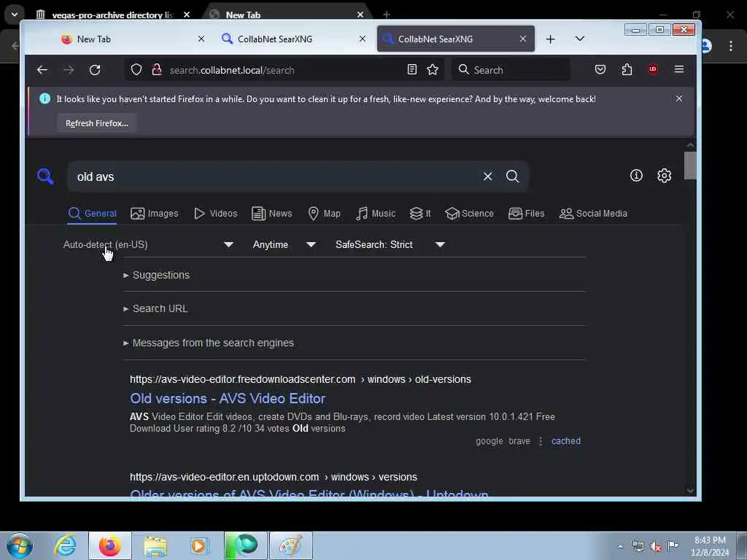Dismiss the Firefox refresh notification
The image size is (747, 560).
[x=679, y=98]
